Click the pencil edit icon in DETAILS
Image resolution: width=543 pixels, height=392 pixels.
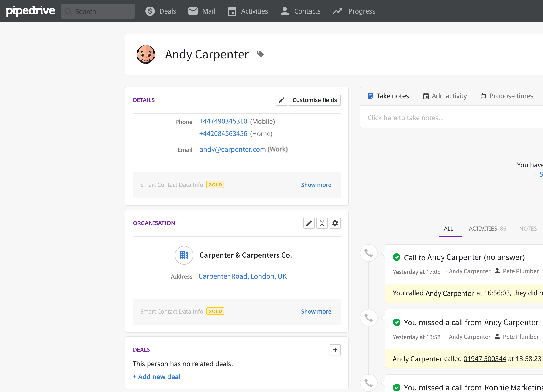(282, 100)
